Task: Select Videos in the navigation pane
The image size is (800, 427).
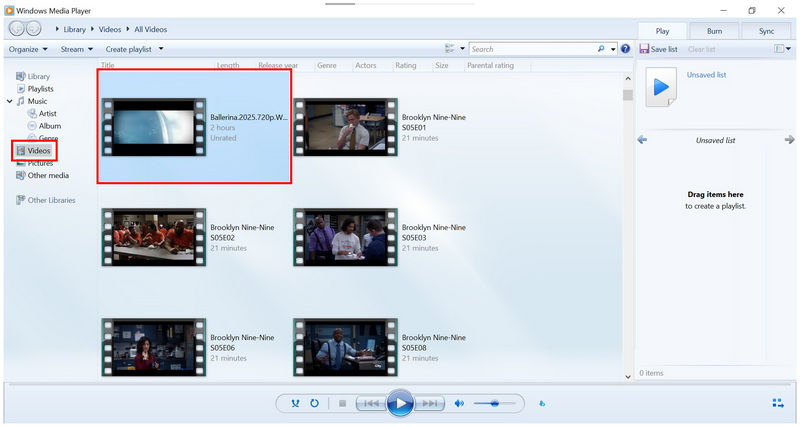Action: (x=34, y=150)
